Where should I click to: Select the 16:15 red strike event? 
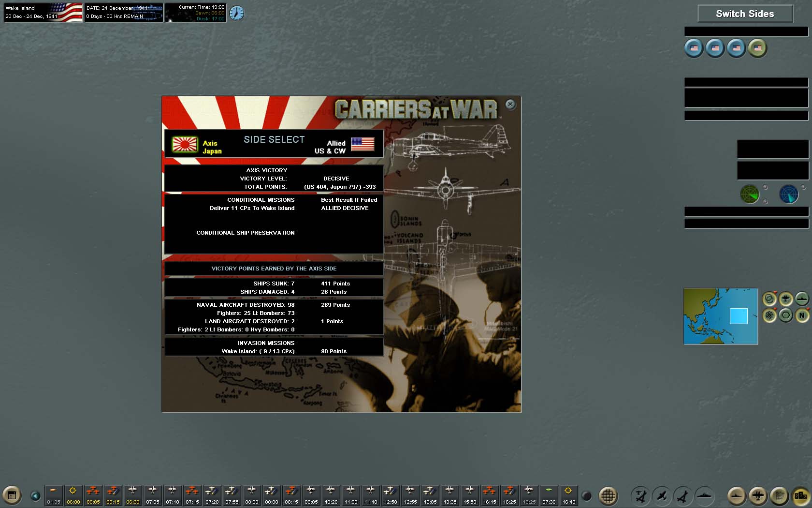click(490, 495)
